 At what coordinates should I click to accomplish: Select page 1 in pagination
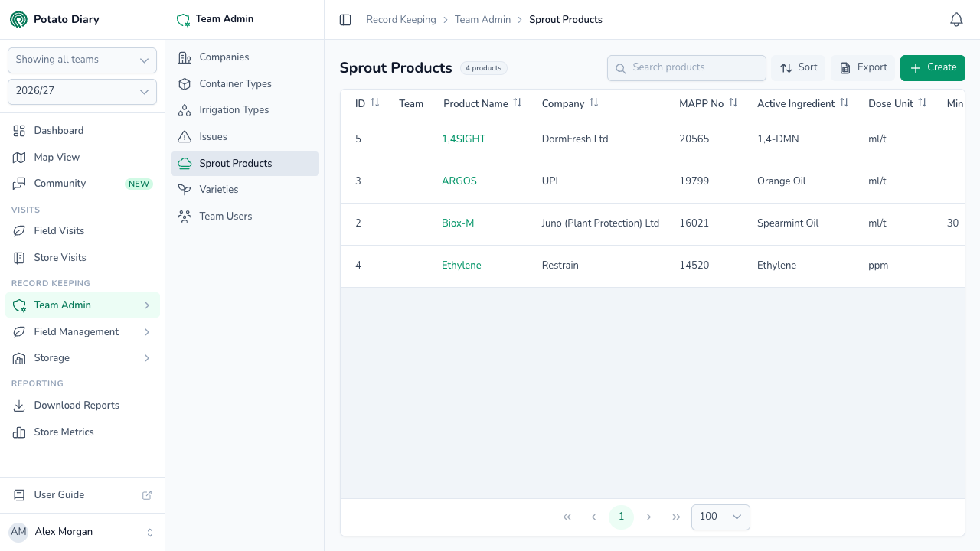[x=621, y=517]
